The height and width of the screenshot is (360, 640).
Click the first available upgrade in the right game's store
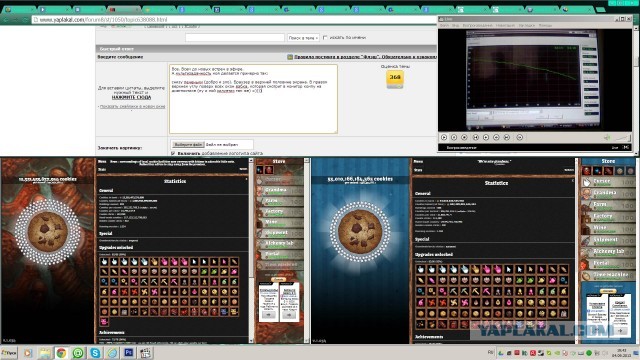587,171
